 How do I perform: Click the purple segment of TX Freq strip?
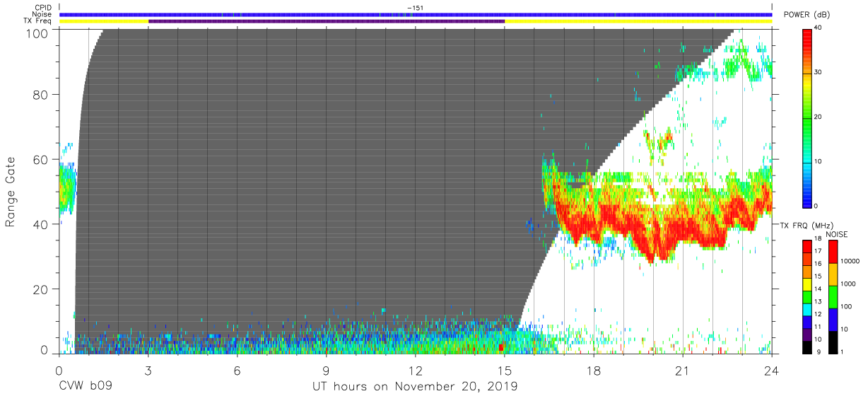pos(327,21)
